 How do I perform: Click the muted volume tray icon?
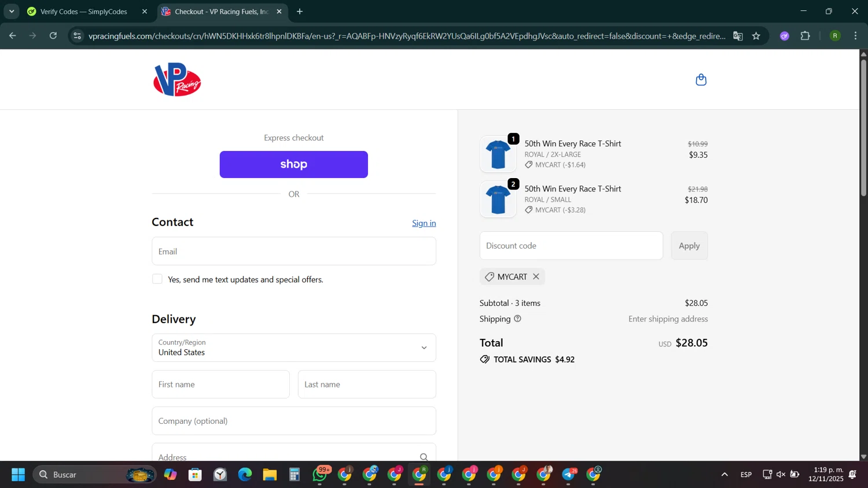pyautogui.click(x=781, y=475)
